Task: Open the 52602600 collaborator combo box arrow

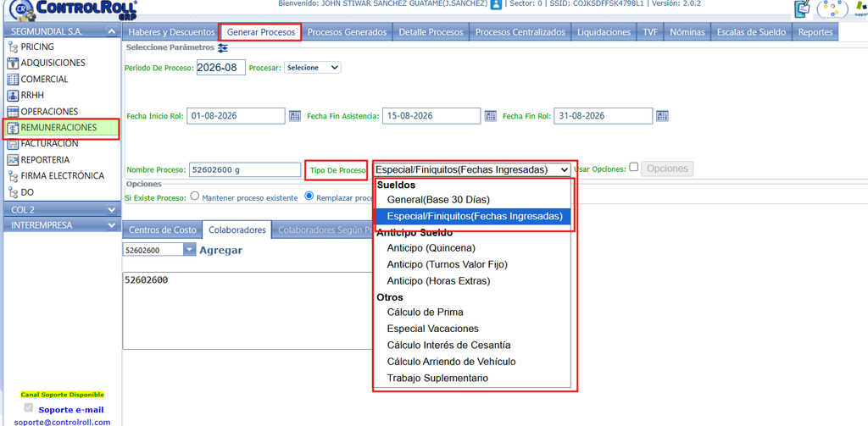Action: [189, 250]
